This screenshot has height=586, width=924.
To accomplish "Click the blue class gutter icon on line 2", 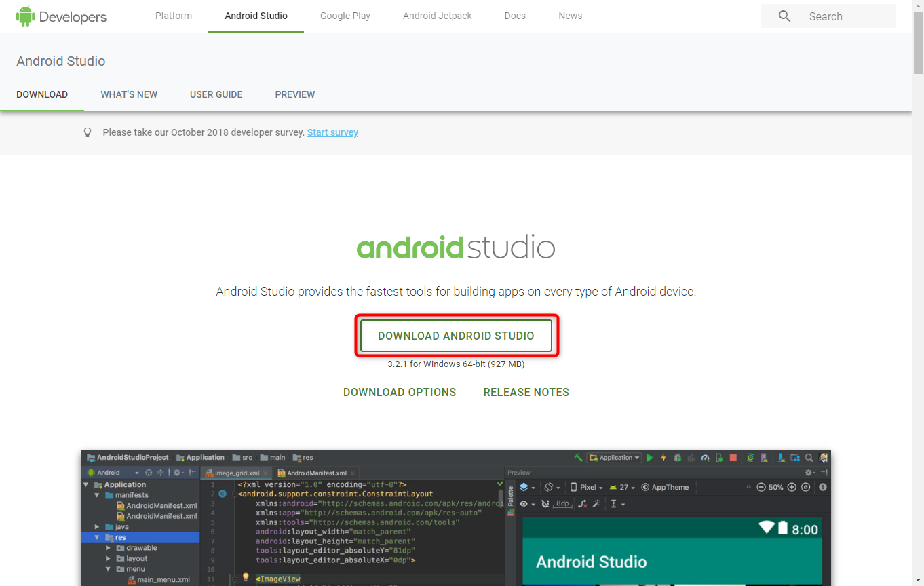I will 223,494.
